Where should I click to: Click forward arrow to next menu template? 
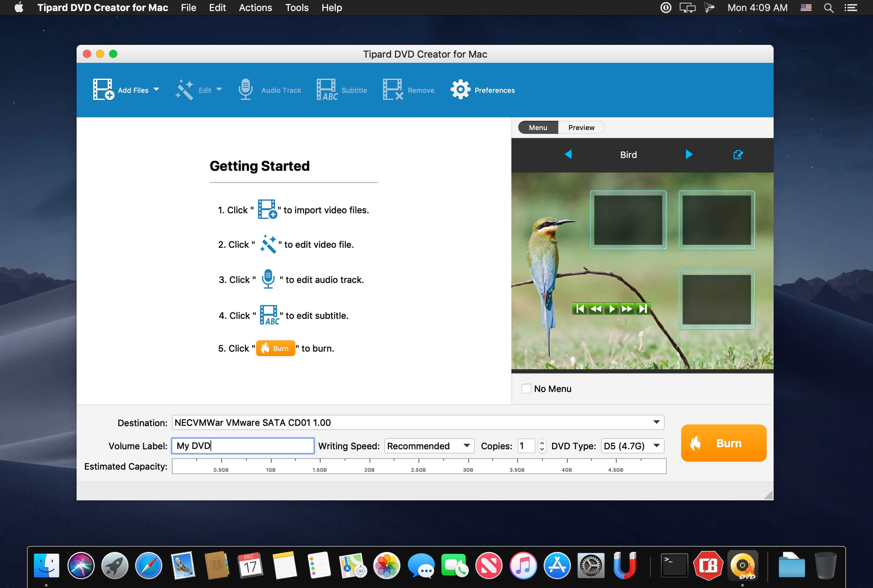click(x=689, y=155)
